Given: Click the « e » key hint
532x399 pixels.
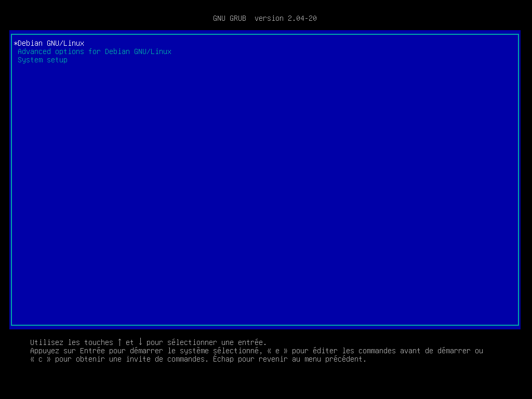Looking at the screenshot, I should (277, 351).
